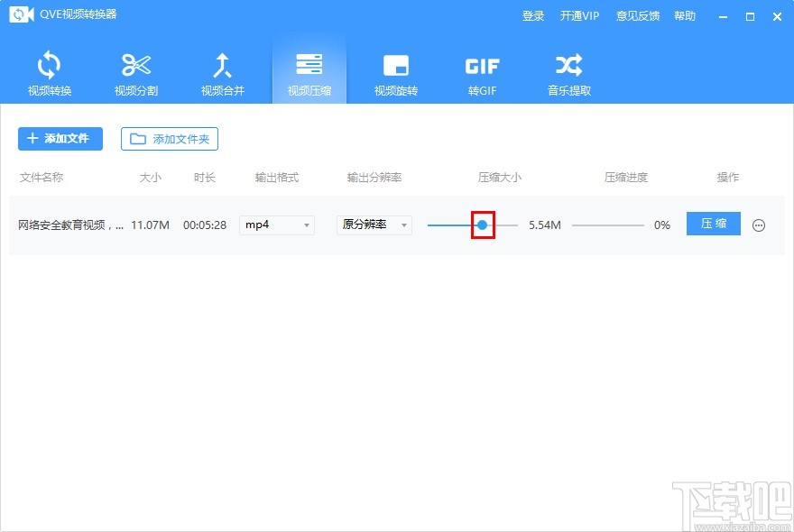Expand the 原分辨率 resolution dropdown
The width and height of the screenshot is (794, 532).
(x=374, y=225)
